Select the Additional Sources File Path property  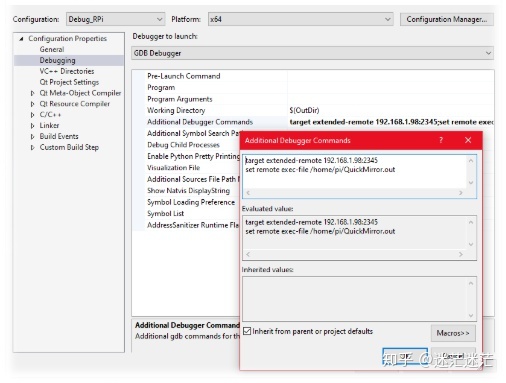click(x=193, y=179)
